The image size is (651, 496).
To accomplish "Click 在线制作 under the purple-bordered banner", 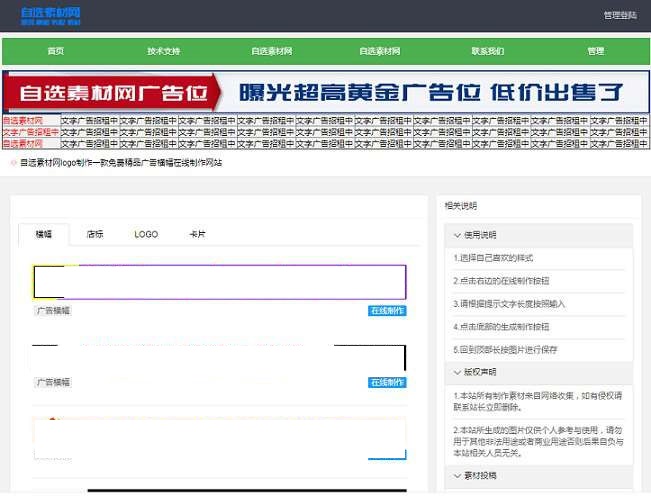I will point(387,310).
